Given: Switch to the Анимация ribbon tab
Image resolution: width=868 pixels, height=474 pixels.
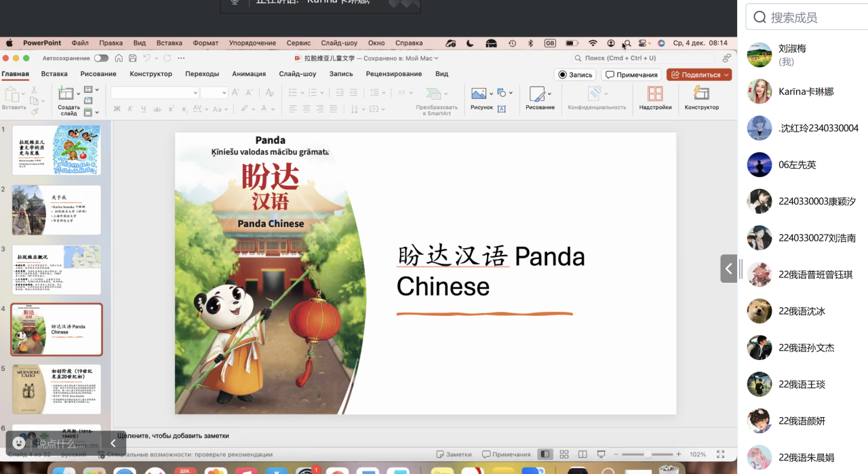Looking at the screenshot, I should (249, 74).
